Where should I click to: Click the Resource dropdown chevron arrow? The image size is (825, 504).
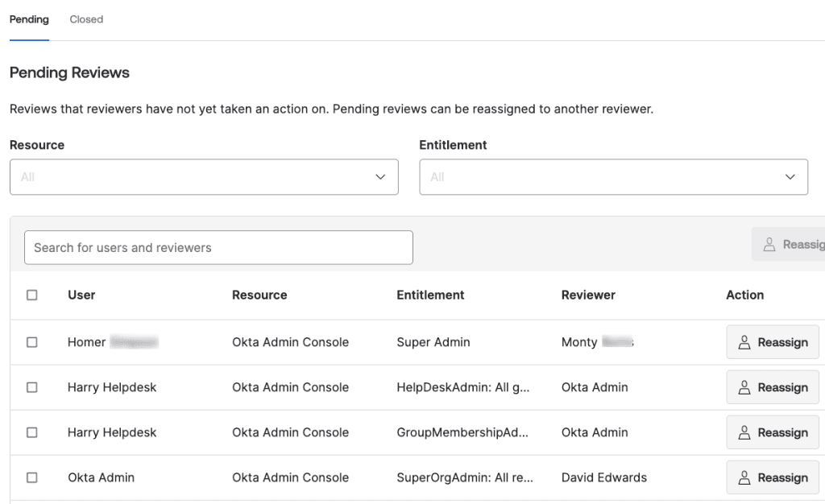click(x=380, y=177)
